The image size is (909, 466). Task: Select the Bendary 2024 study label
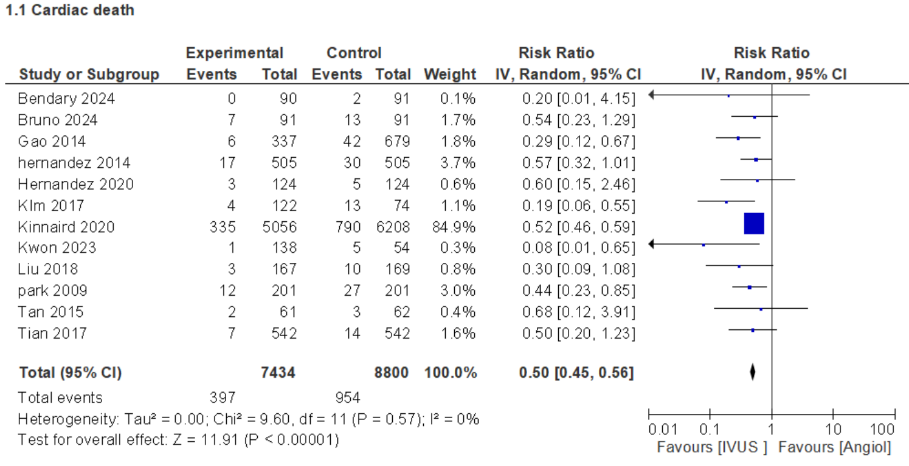point(66,98)
